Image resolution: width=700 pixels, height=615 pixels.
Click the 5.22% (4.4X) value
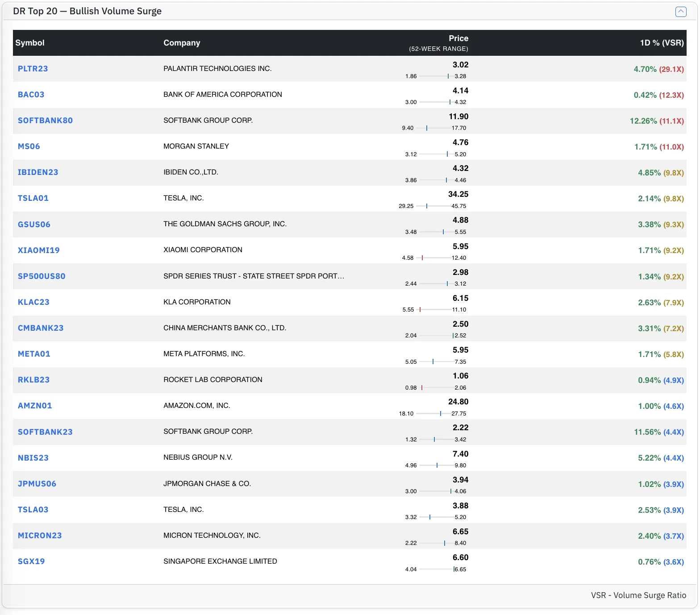[661, 458]
